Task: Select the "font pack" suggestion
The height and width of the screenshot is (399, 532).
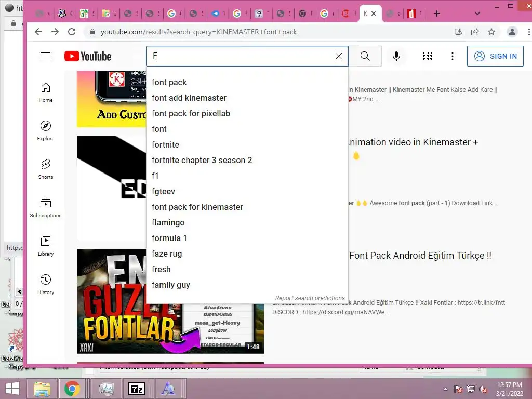Action: (247, 83)
